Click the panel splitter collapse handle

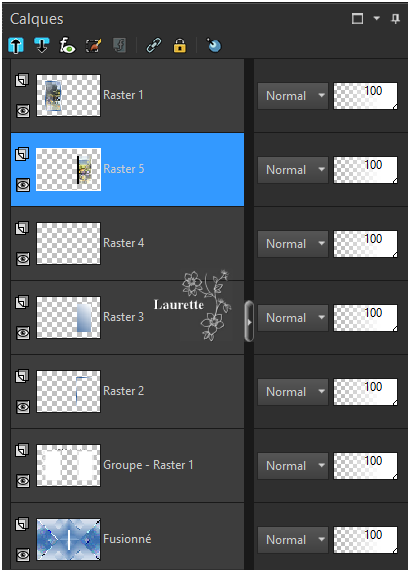tap(249, 322)
